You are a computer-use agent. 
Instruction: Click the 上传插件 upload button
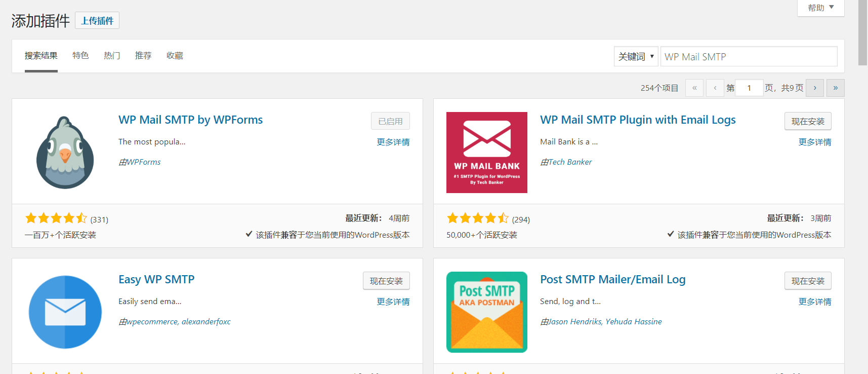coord(97,21)
